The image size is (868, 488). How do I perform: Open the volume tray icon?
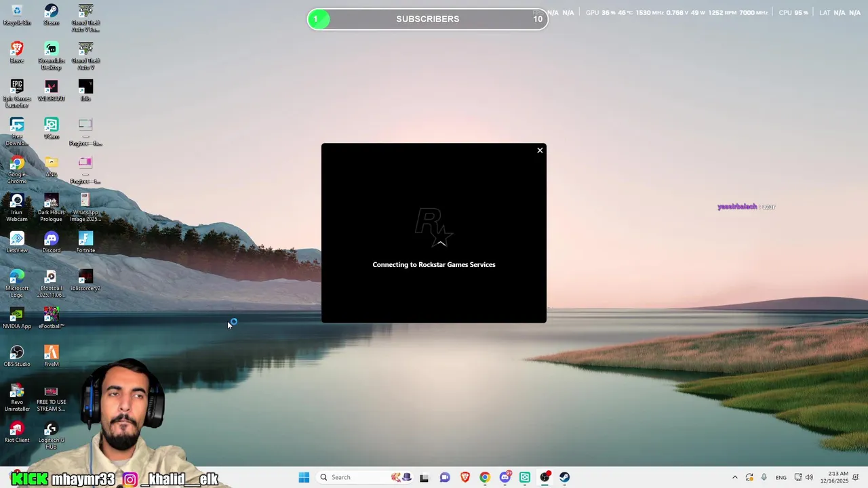click(x=809, y=477)
